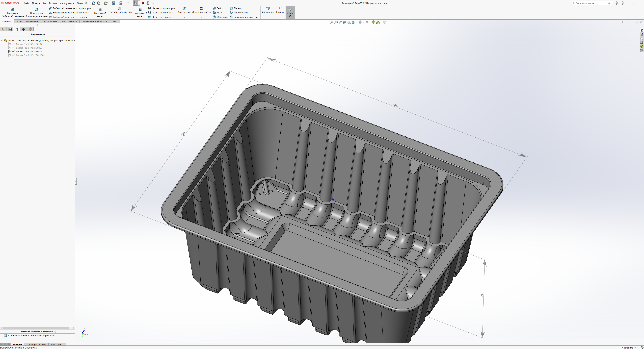
Task: Click the New document icon
Action: (99, 3)
